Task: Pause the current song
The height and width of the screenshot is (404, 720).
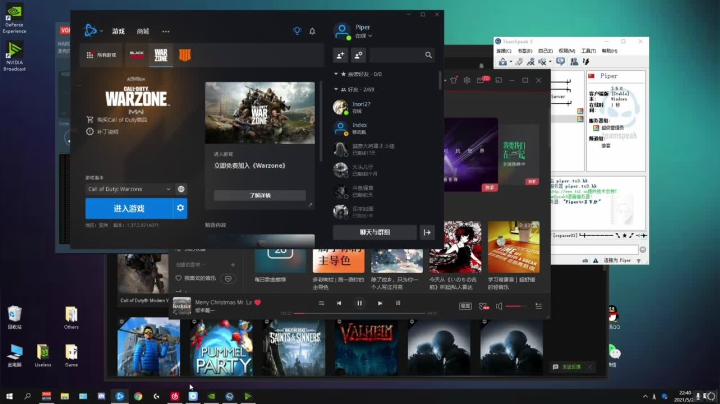Action: click(360, 303)
